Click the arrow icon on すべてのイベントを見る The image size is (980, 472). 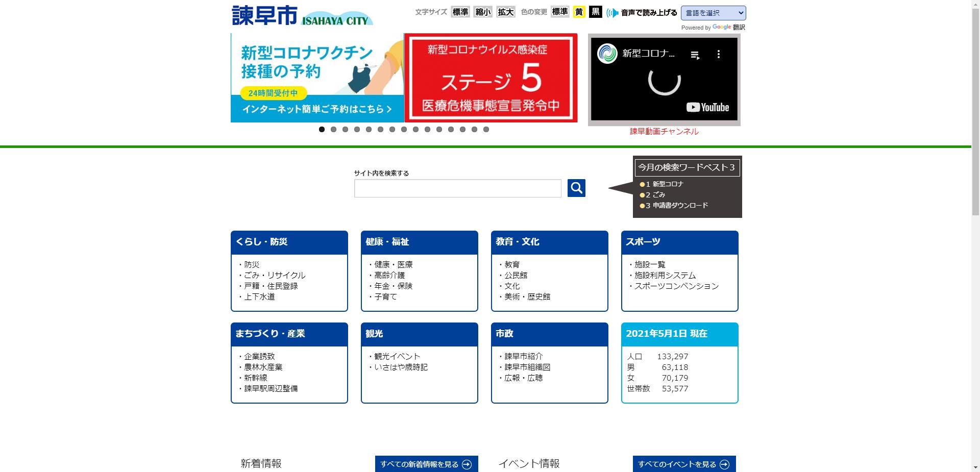click(x=723, y=464)
